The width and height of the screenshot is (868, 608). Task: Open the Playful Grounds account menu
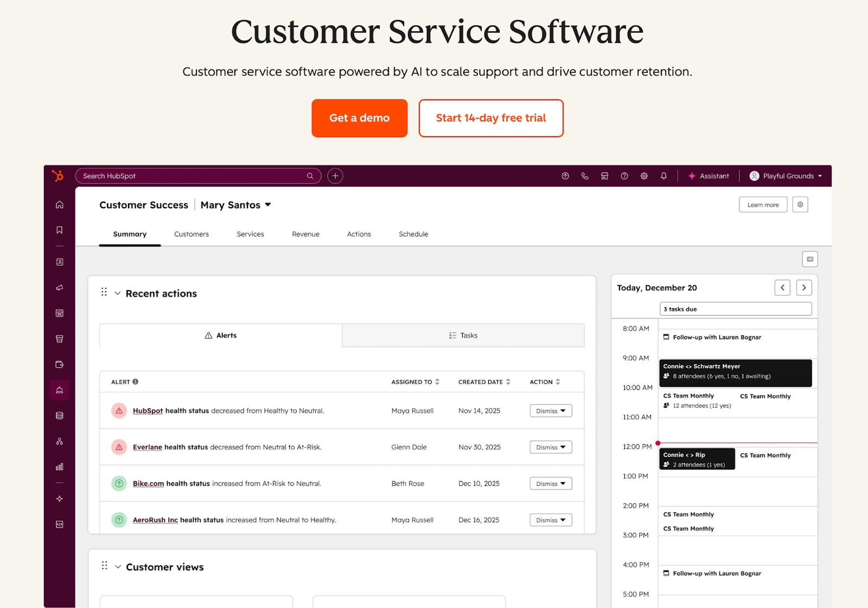click(x=786, y=176)
